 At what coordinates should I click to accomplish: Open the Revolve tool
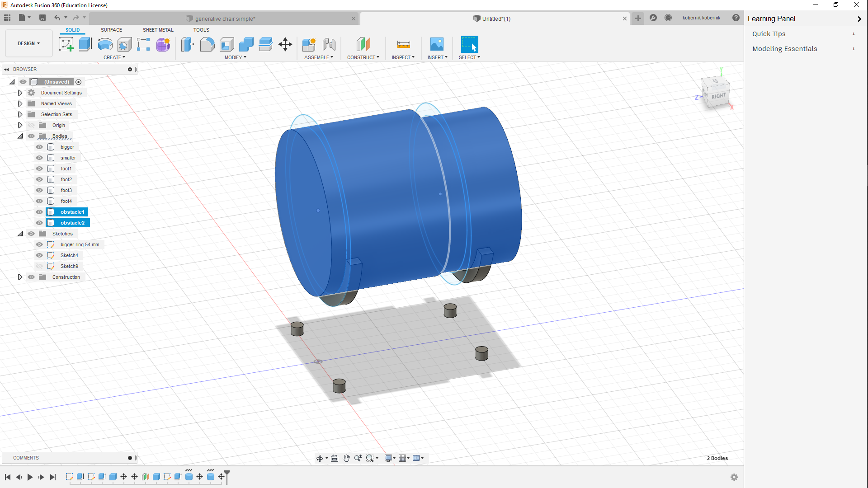tap(105, 44)
